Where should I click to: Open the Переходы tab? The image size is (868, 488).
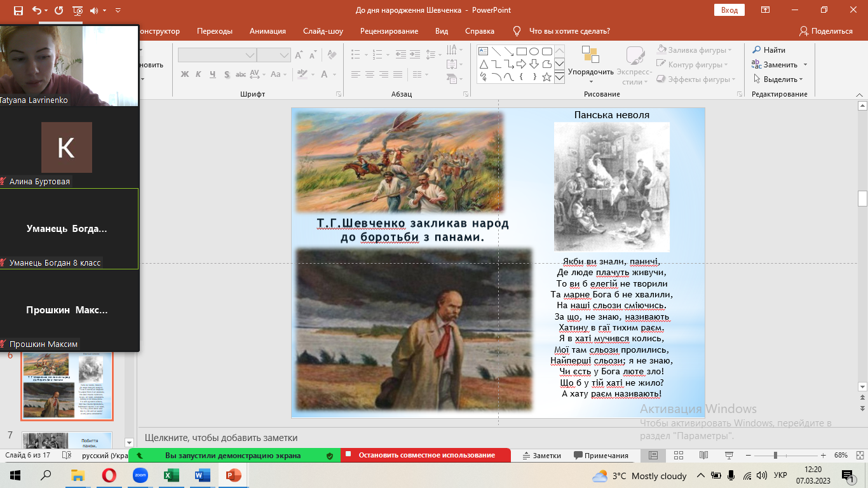click(215, 31)
